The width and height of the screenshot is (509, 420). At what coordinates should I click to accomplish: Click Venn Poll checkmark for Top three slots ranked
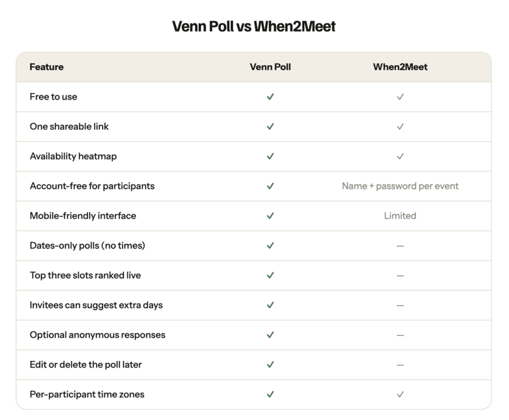[x=270, y=275]
